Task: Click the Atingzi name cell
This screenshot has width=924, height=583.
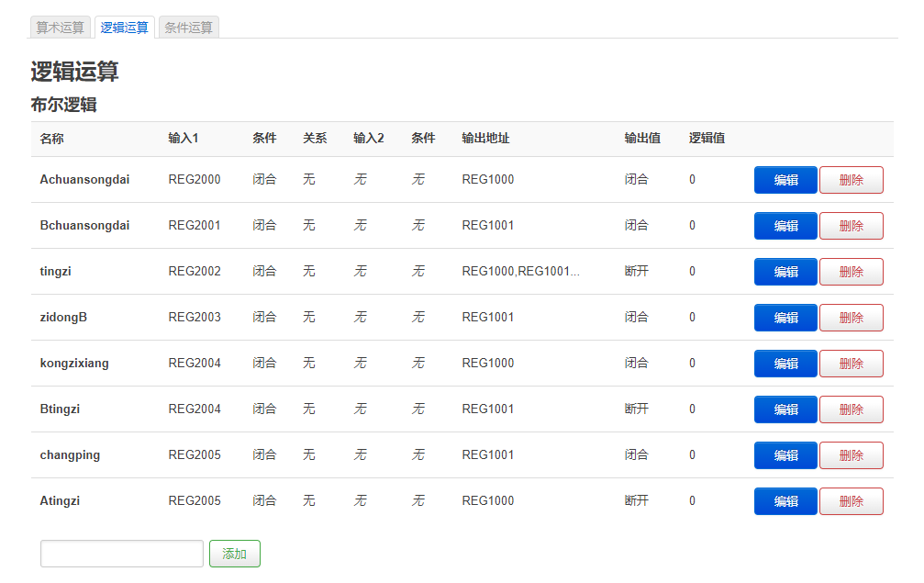Action: click(61, 501)
